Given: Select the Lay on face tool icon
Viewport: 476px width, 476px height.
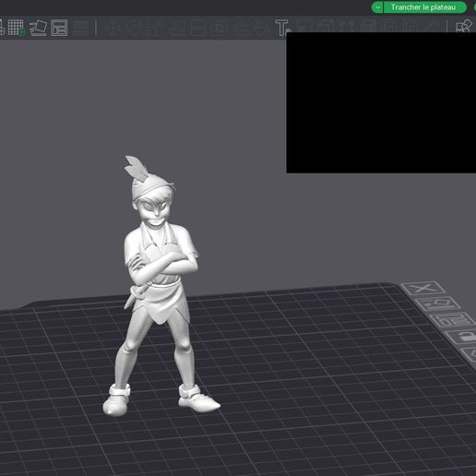Looking at the screenshot, I should coord(177,28).
